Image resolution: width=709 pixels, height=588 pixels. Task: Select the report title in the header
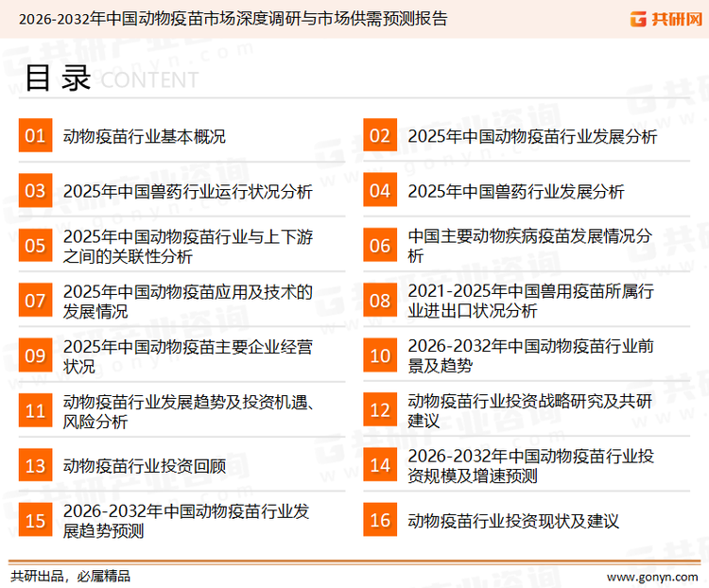point(233,19)
